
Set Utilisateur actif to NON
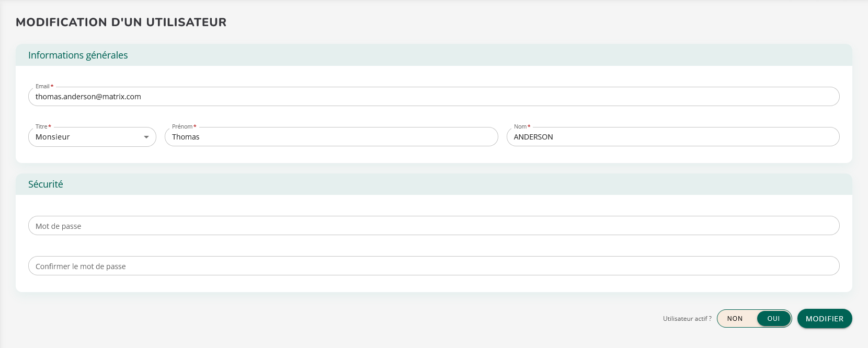(735, 319)
